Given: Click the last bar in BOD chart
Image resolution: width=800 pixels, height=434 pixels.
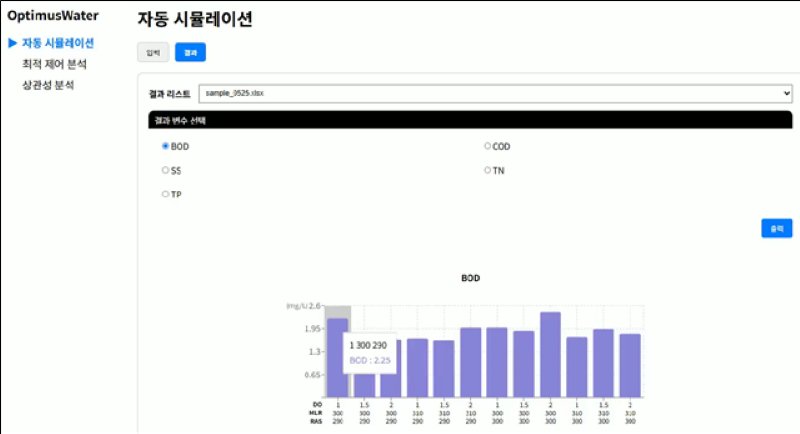Looking at the screenshot, I should point(630,365).
